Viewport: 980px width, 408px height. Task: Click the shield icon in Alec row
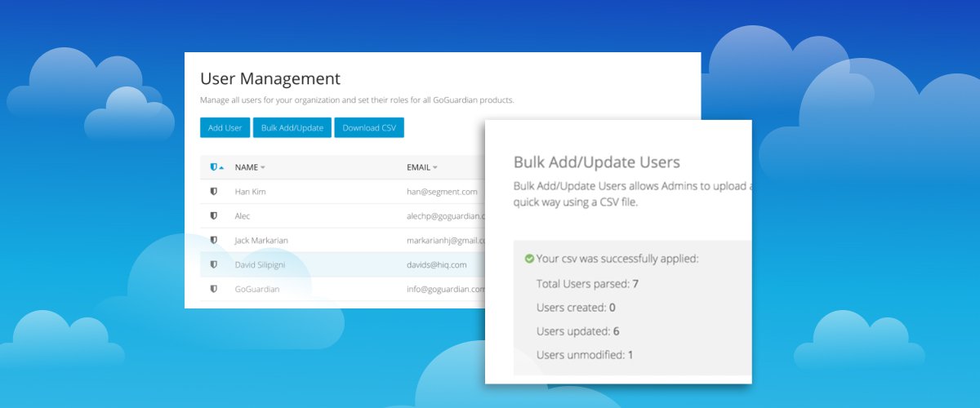[213, 215]
